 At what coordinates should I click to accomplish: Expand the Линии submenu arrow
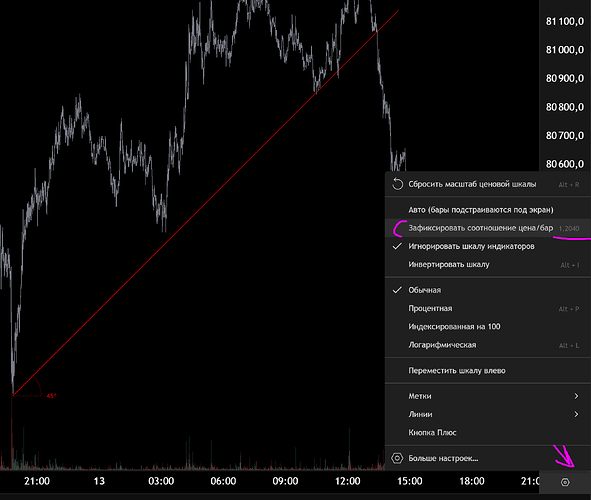point(576,414)
